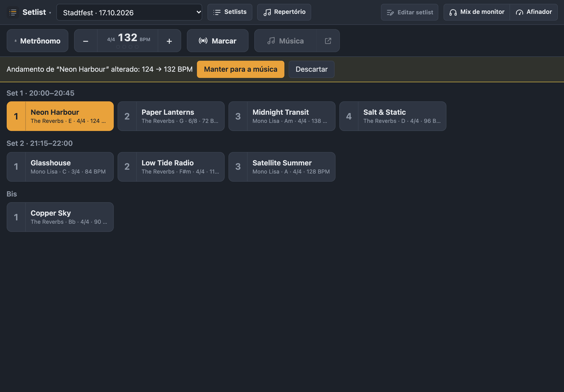Select the Copper Sky song card
Image resolution: width=564 pixels, height=392 pixels.
coord(60,217)
